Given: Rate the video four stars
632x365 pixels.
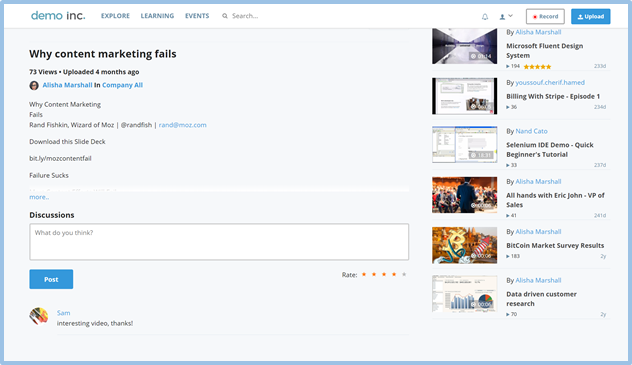Looking at the screenshot, I should tap(394, 274).
